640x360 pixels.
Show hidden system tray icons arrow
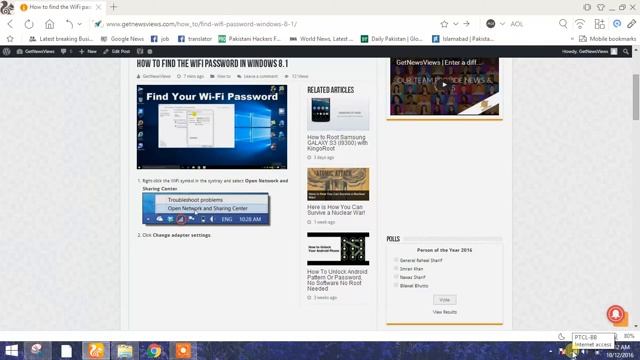(550, 351)
